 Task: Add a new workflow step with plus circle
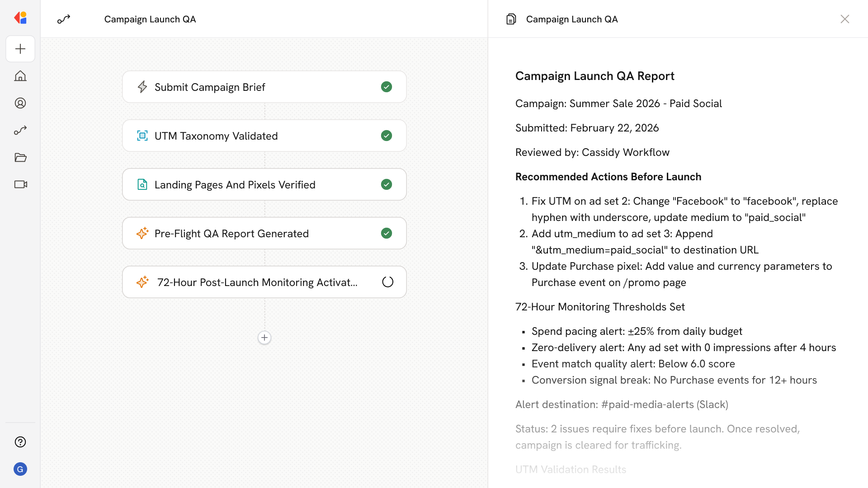[264, 338]
